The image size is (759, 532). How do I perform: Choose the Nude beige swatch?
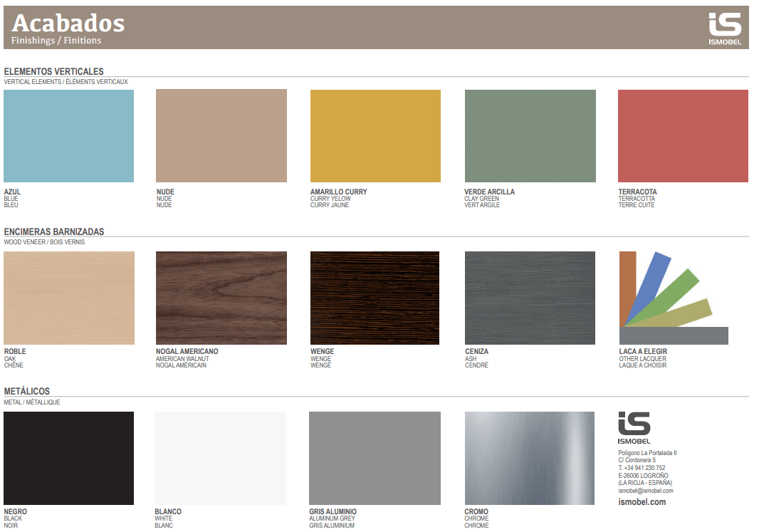tap(221, 135)
